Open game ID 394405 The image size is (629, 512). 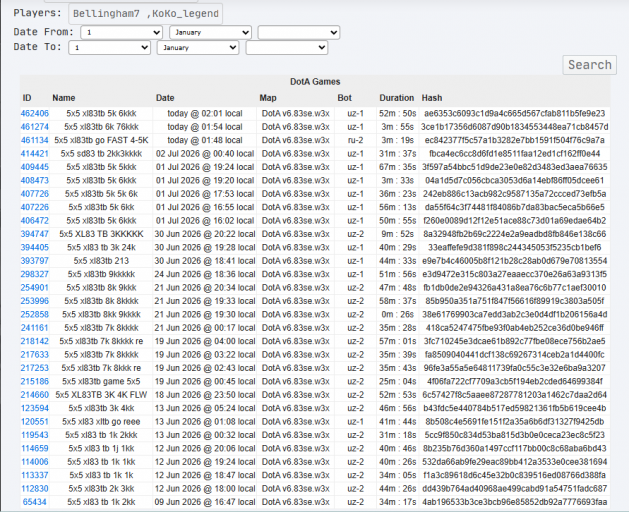pyautogui.click(x=34, y=248)
